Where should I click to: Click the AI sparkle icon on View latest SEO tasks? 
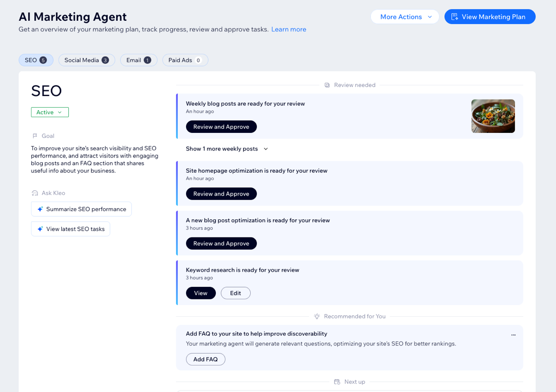coord(39,228)
